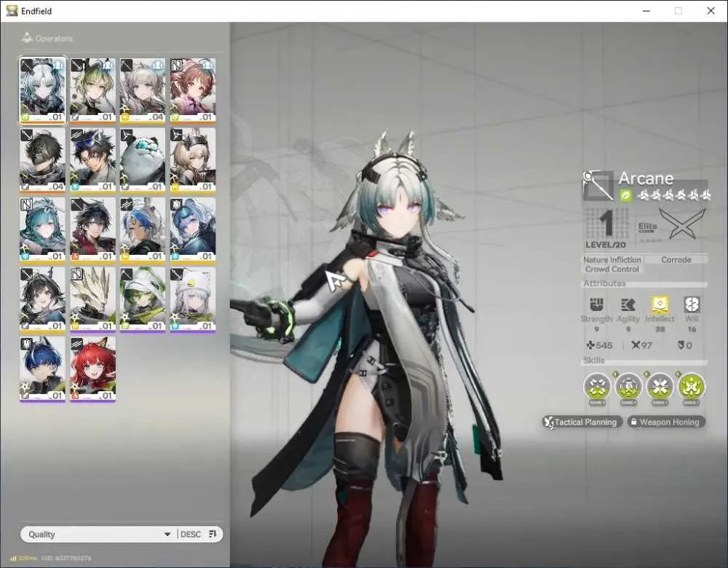Open the first skill icon in Skills row
728x568 pixels.
pos(597,387)
